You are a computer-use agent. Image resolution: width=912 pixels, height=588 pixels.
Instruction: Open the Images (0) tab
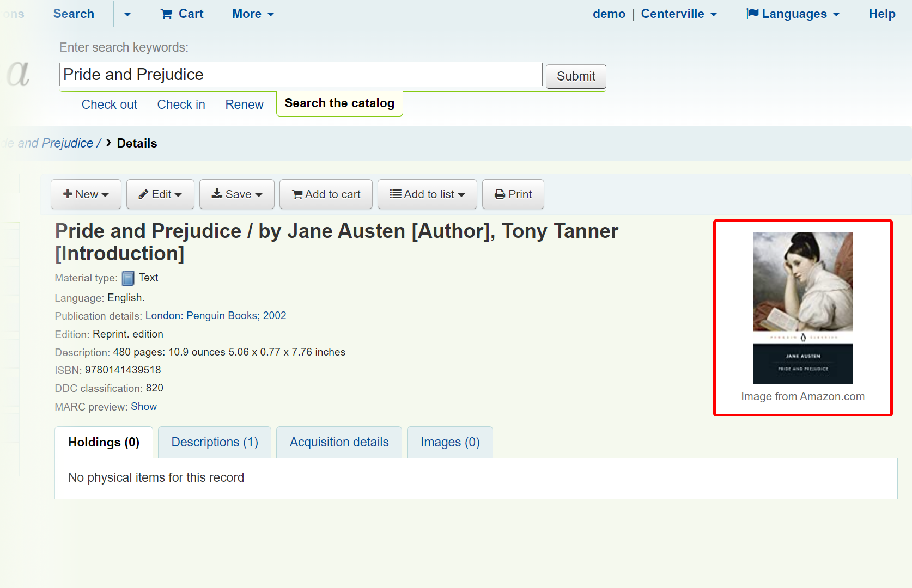point(450,442)
